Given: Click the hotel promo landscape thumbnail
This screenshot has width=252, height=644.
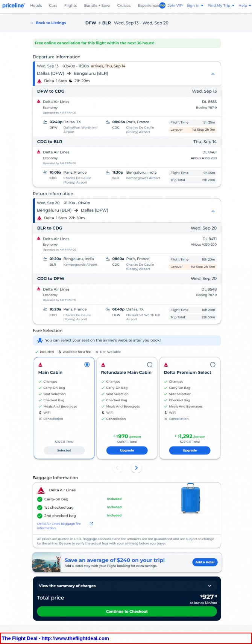Looking at the screenshot, I should coord(47,562).
